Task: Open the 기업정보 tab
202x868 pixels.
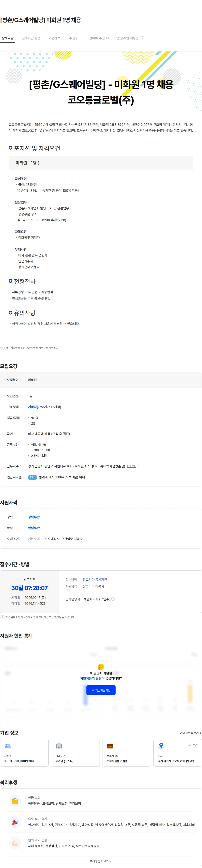Action: point(54,38)
